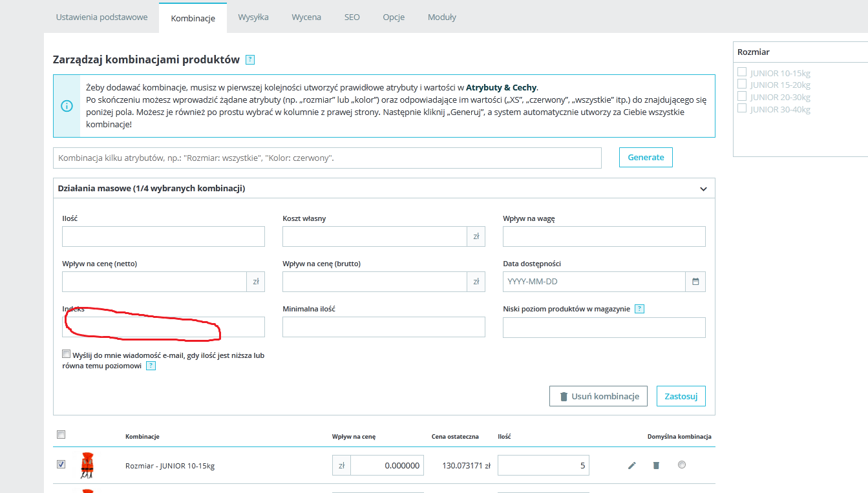The height and width of the screenshot is (493, 868).
Task: Delete JUNIOR 10-15kg combination with trash icon
Action: click(656, 465)
